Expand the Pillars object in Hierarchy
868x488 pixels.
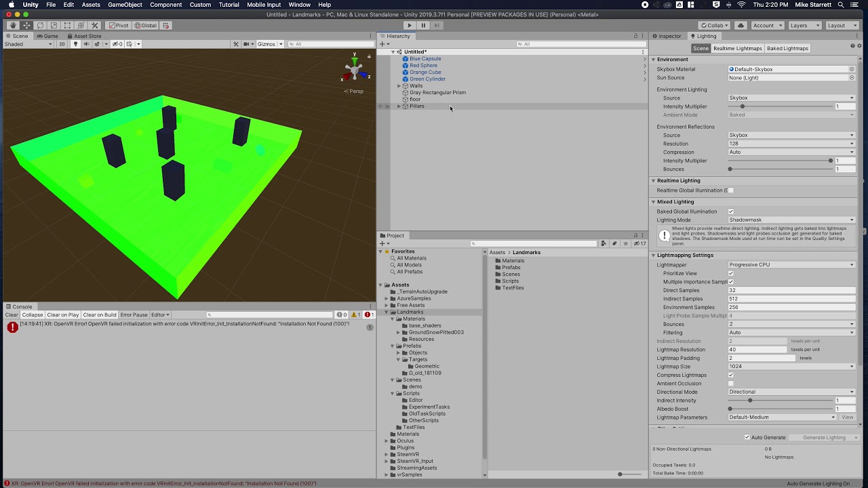coord(399,106)
